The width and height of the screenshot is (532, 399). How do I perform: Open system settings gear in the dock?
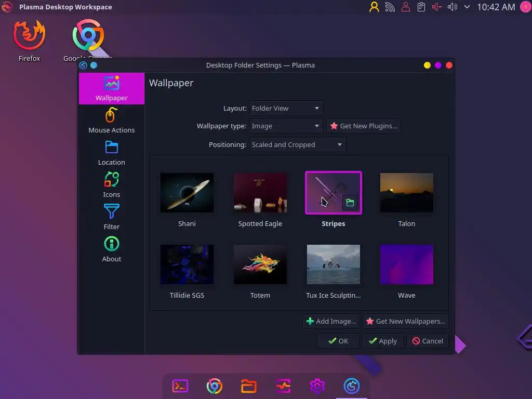pyautogui.click(x=317, y=386)
